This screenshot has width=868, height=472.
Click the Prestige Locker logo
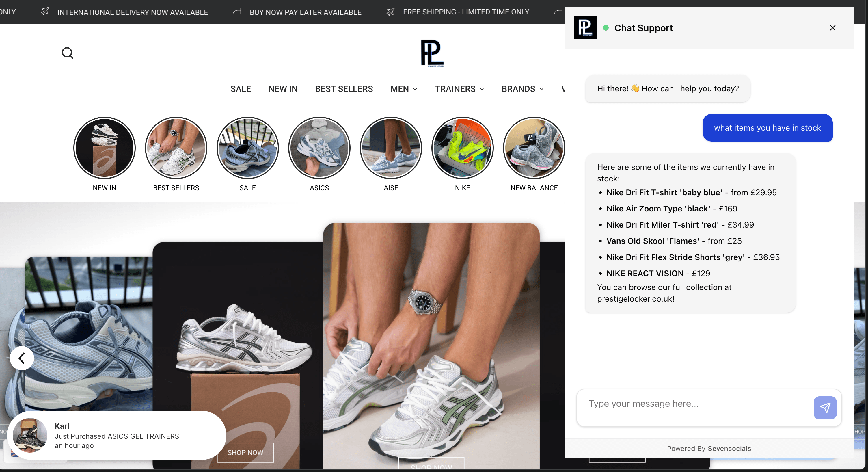pos(432,53)
